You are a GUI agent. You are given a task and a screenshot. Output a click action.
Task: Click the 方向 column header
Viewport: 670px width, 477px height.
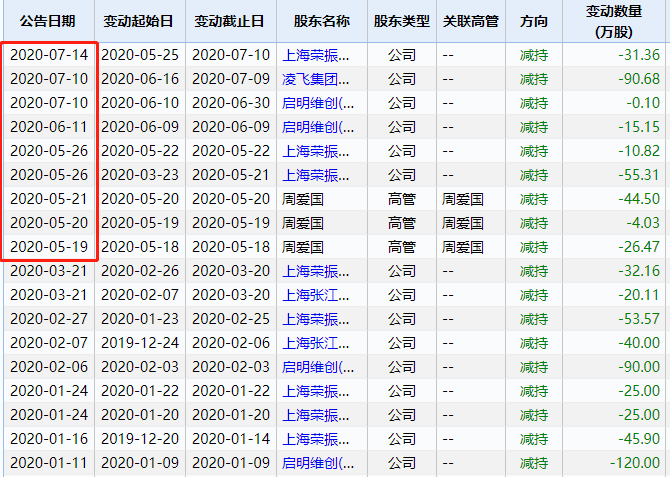(x=534, y=21)
